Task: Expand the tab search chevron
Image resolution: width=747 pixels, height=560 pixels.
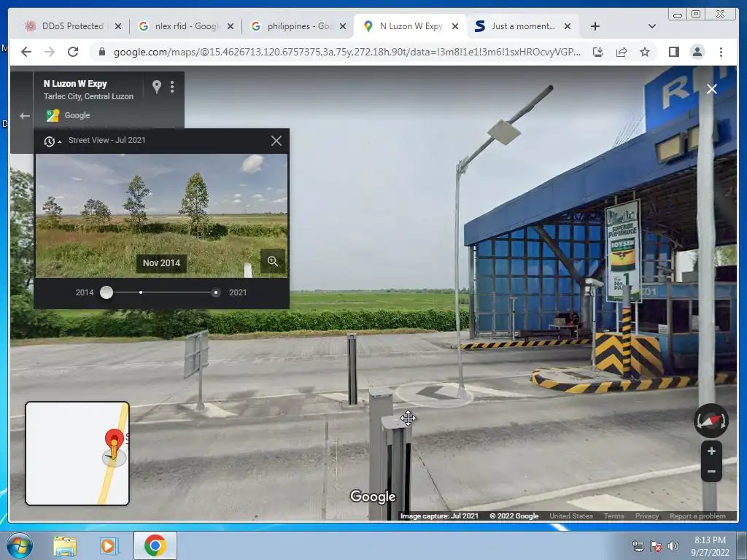Action: click(652, 26)
